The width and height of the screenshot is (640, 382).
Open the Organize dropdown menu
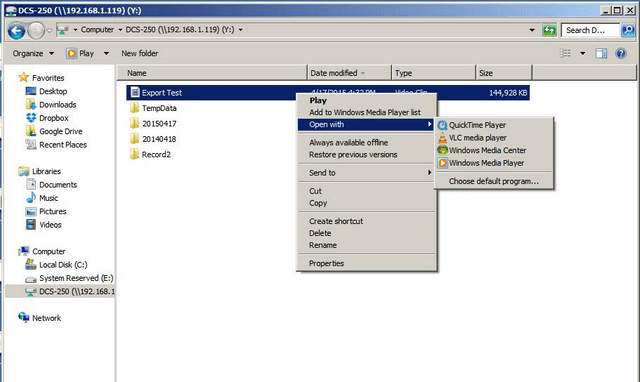(33, 53)
